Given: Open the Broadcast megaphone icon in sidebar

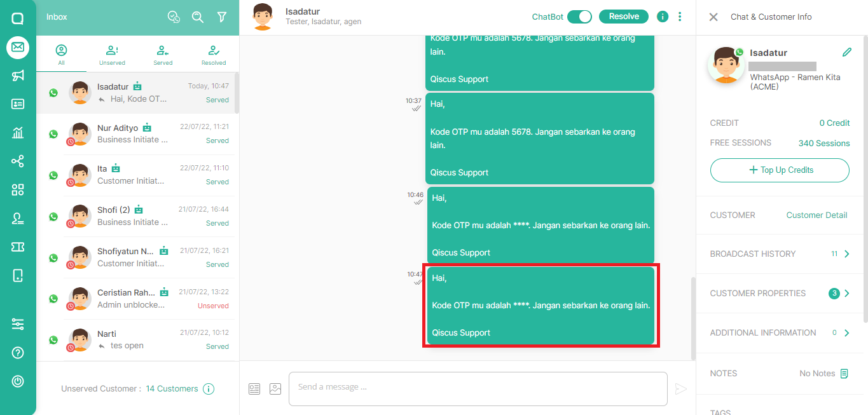Looking at the screenshot, I should 17,76.
